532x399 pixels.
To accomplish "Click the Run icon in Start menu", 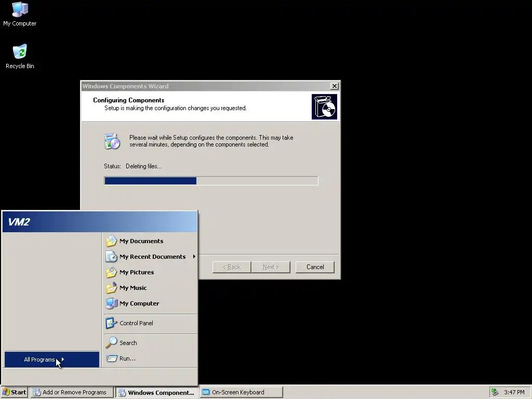I will point(111,358).
